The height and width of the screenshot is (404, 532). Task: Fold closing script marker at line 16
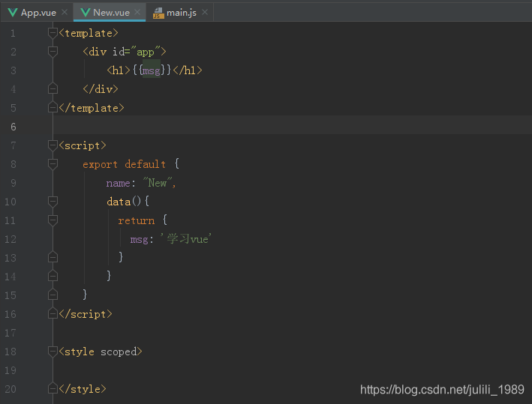pyautogui.click(x=53, y=313)
